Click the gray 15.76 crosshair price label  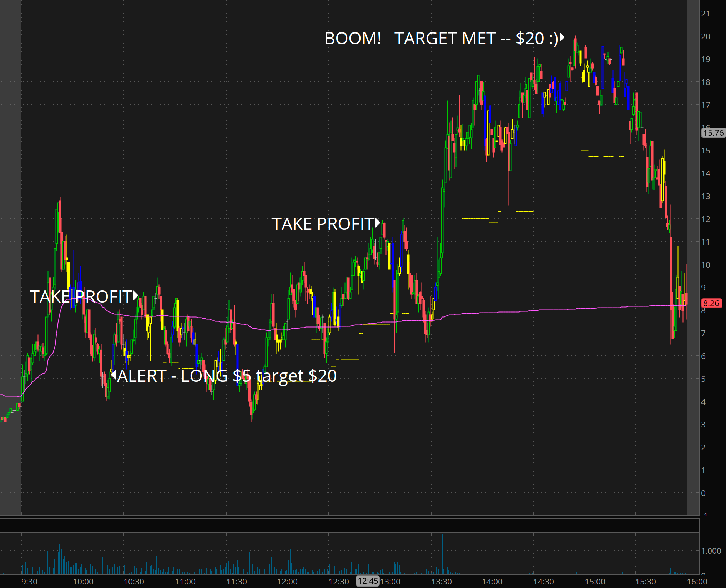[x=713, y=133]
